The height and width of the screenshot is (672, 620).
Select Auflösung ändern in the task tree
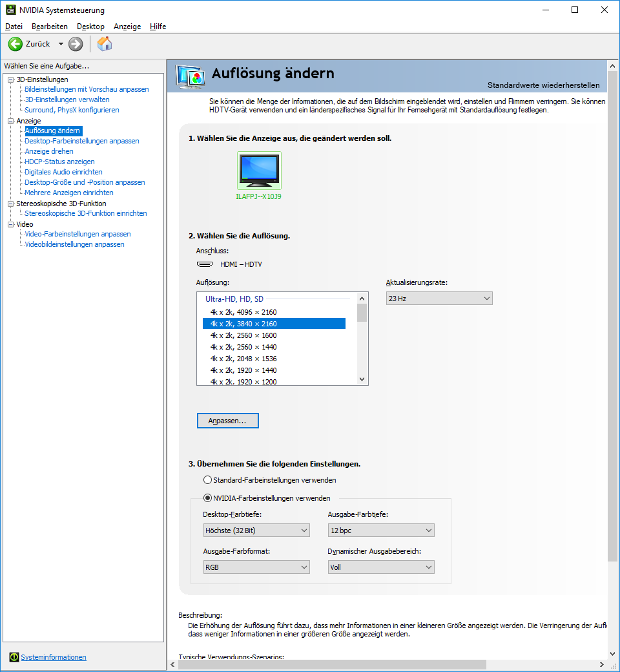pyautogui.click(x=53, y=131)
